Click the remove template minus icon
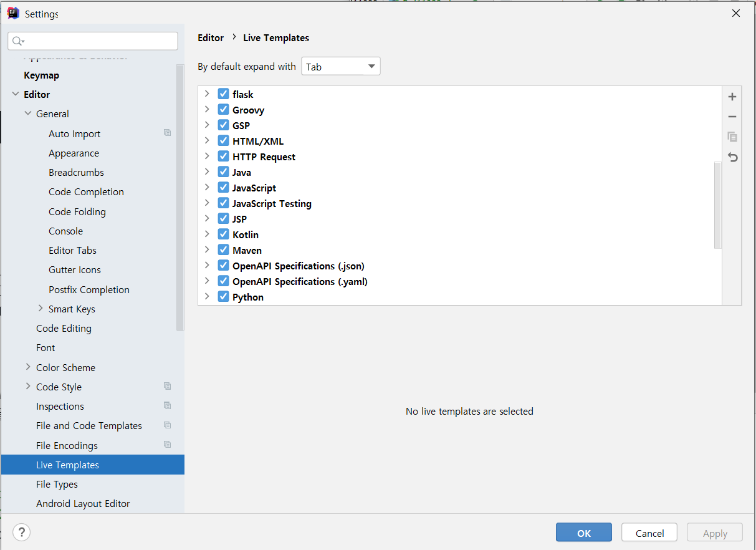Screen dimensions: 756x550 pyautogui.click(x=732, y=117)
